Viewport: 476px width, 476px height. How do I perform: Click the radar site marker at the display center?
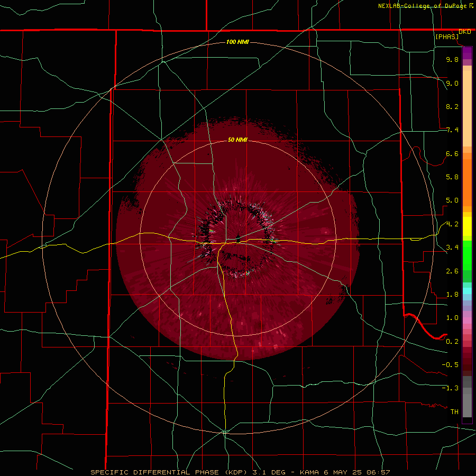click(x=239, y=239)
